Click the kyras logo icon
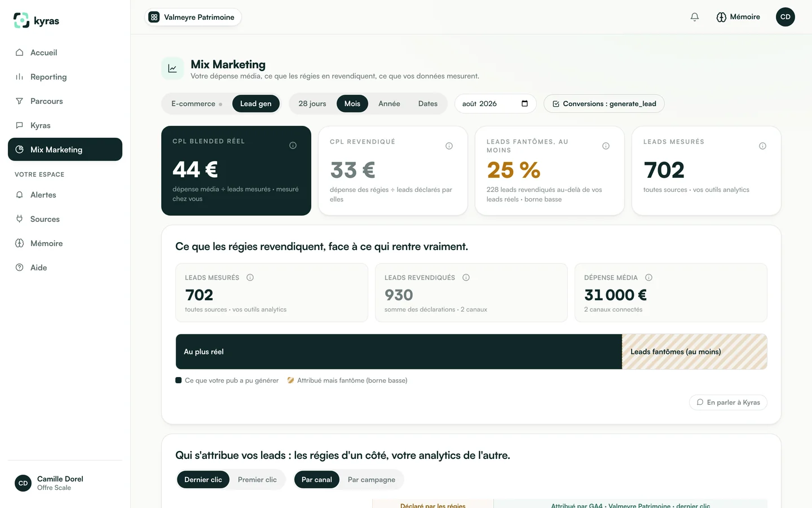This screenshot has width=812, height=508. coord(21,20)
